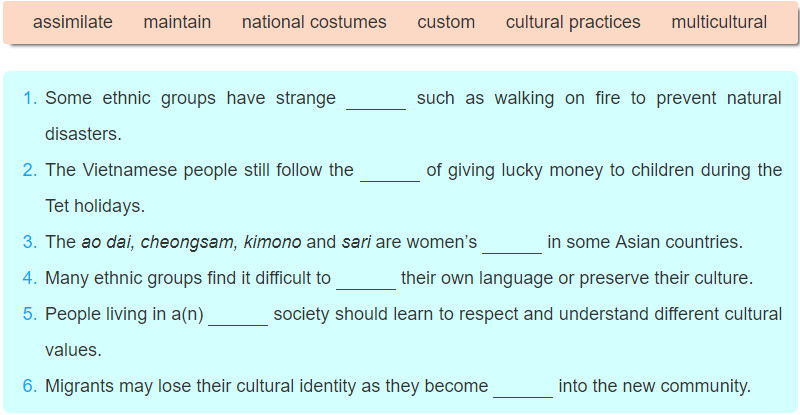Image resolution: width=800 pixels, height=415 pixels.
Task: Focus the blank before 'of giving lucky money'
Action: 390,171
